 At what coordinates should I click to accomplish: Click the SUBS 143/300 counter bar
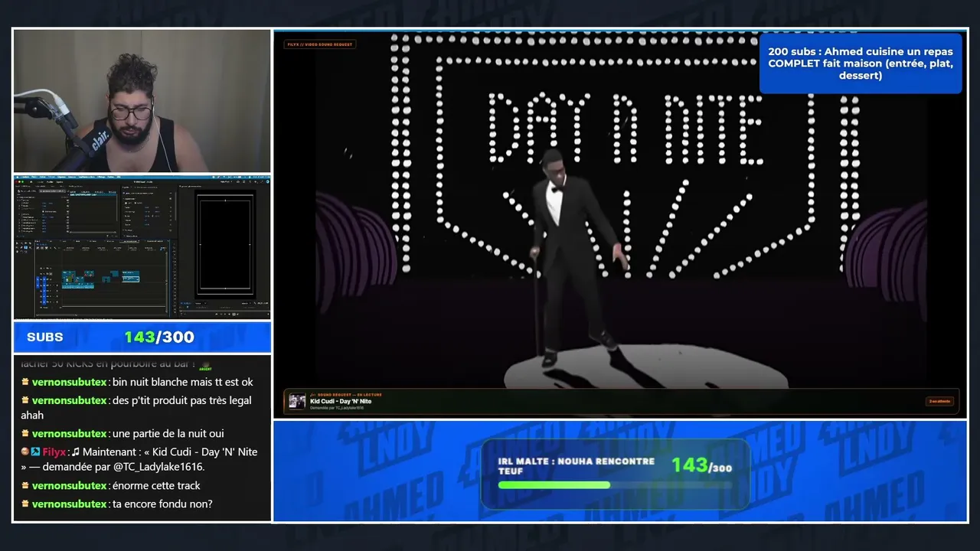[x=142, y=337]
